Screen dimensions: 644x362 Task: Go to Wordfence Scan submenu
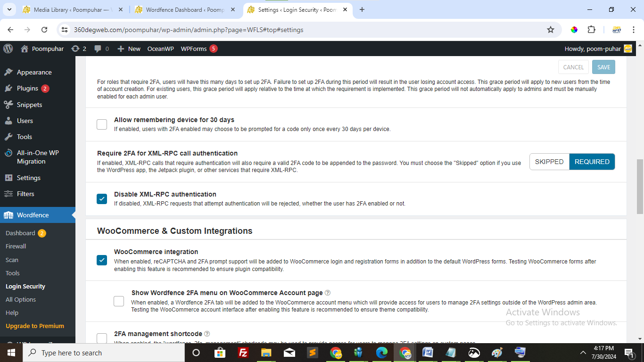pos(12,260)
